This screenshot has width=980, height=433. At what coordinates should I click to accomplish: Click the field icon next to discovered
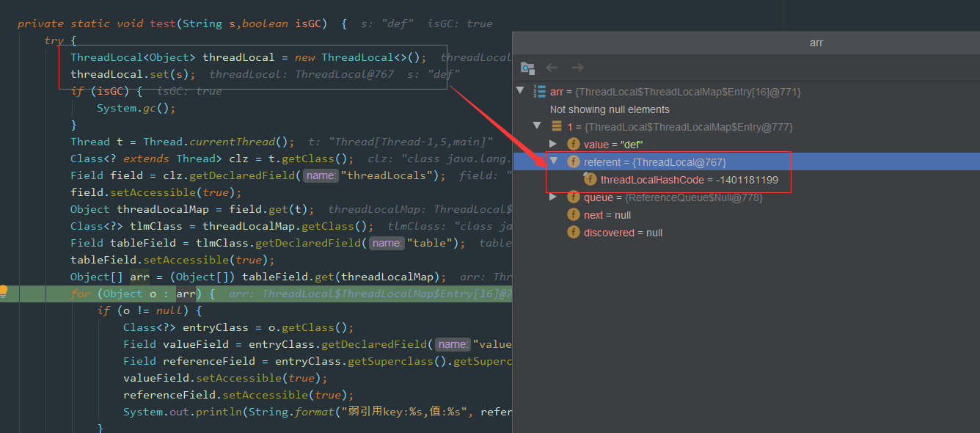click(574, 233)
